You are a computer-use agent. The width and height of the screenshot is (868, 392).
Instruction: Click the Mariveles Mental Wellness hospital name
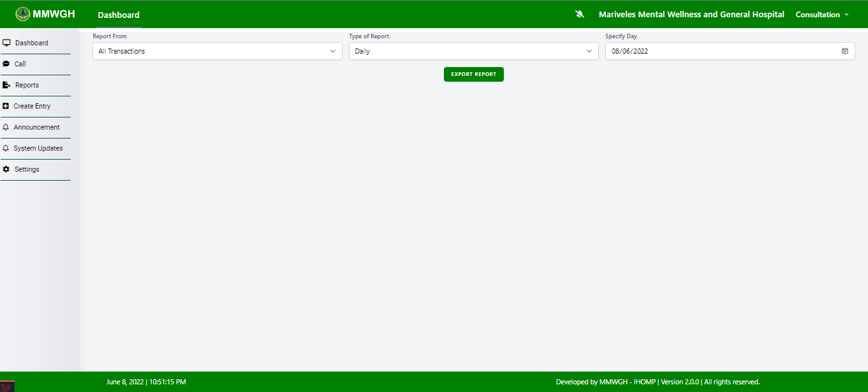click(691, 14)
